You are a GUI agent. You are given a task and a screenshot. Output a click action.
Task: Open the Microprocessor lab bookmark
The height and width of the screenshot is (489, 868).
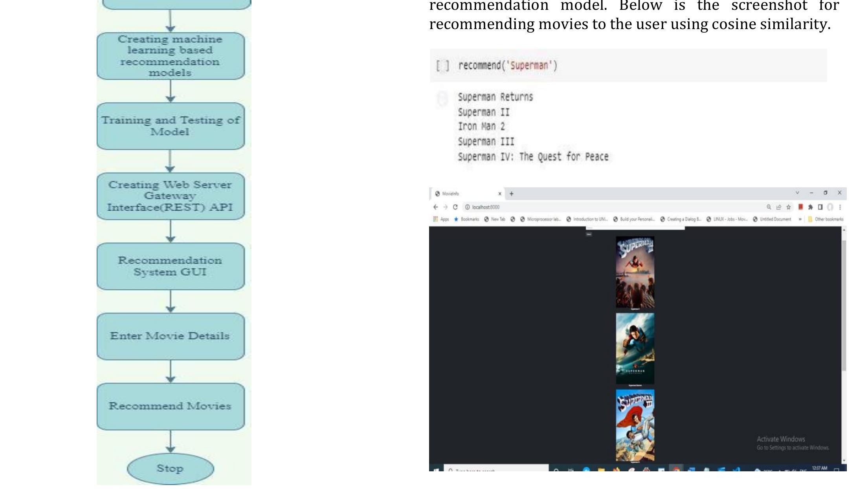tap(541, 219)
